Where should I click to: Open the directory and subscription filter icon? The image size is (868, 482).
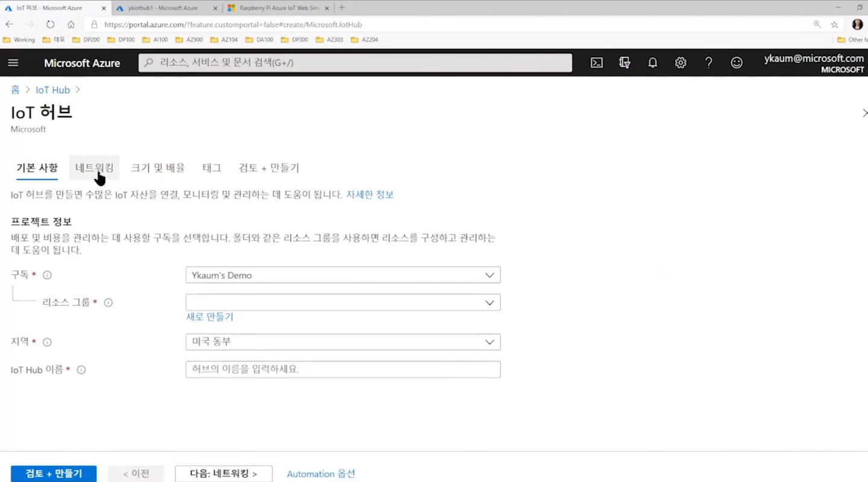[624, 63]
